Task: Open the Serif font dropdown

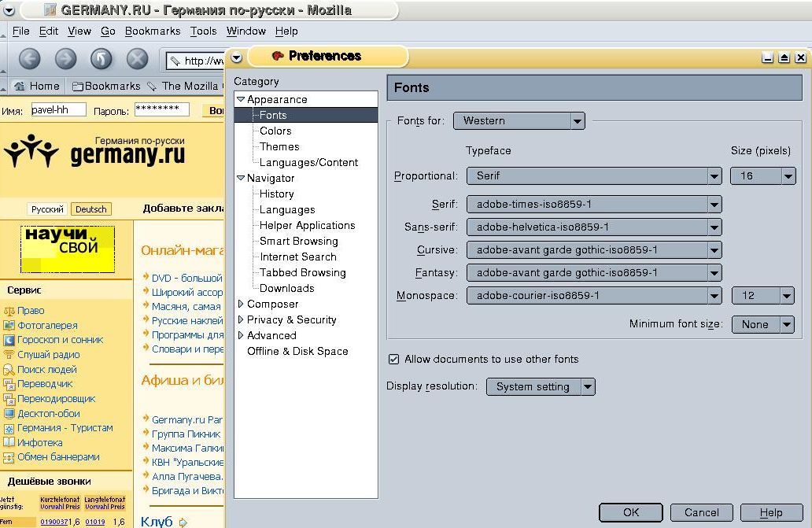Action: [x=594, y=205]
